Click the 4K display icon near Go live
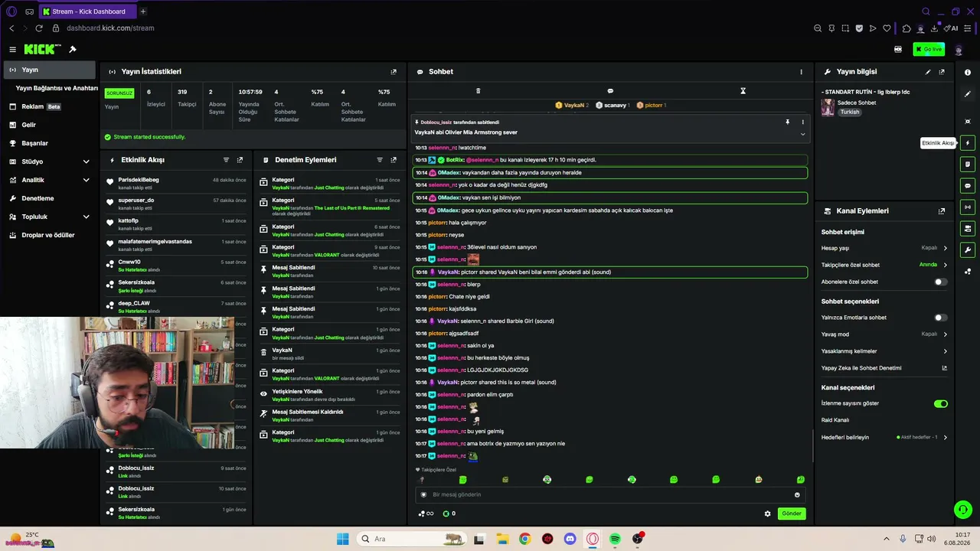Image resolution: width=980 pixels, height=551 pixels. click(897, 49)
